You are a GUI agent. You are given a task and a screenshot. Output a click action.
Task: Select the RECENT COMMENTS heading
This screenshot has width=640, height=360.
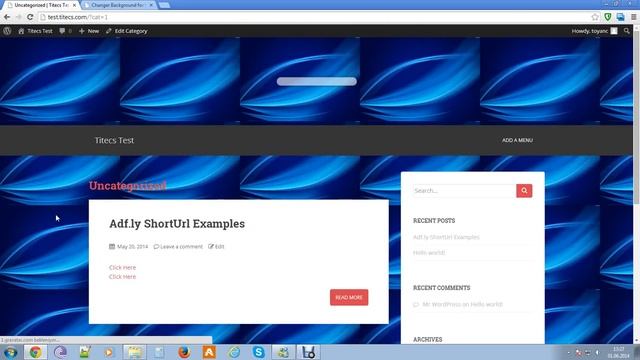442,288
